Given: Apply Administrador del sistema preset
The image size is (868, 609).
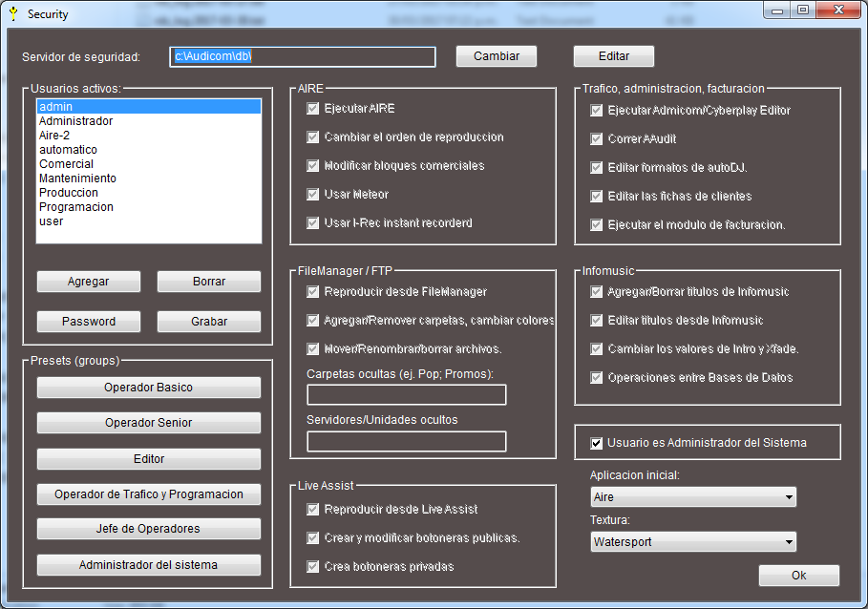Looking at the screenshot, I should [148, 565].
